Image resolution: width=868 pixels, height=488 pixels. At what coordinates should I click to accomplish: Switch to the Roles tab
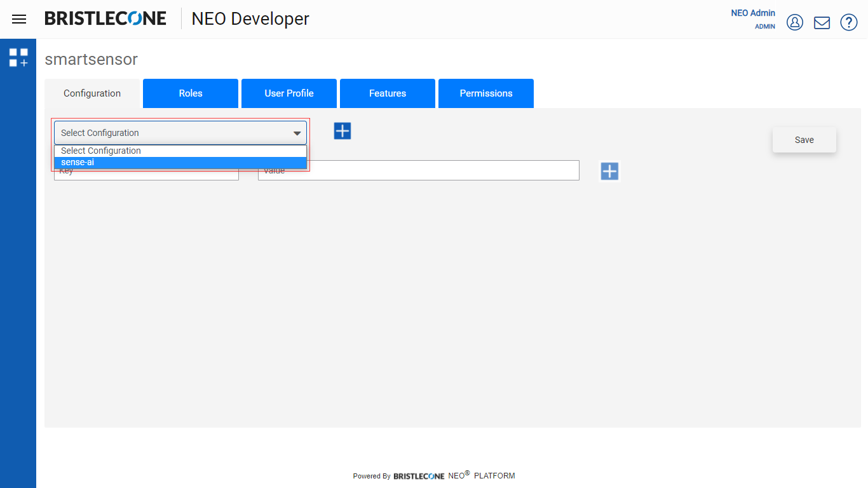pos(191,93)
